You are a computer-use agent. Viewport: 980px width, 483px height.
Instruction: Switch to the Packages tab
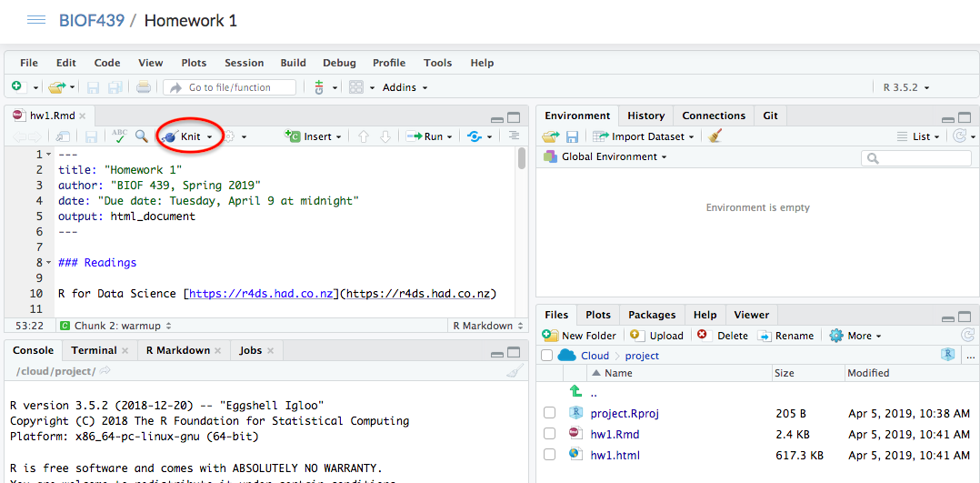(652, 315)
